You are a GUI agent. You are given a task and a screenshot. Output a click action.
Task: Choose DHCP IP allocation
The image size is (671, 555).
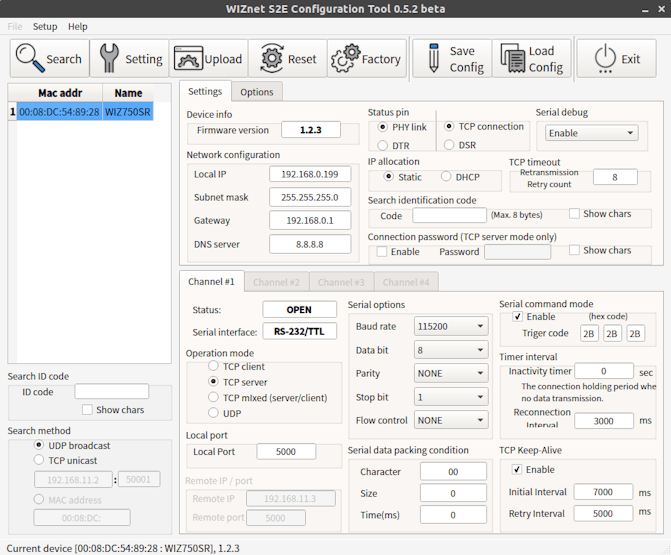click(x=446, y=176)
